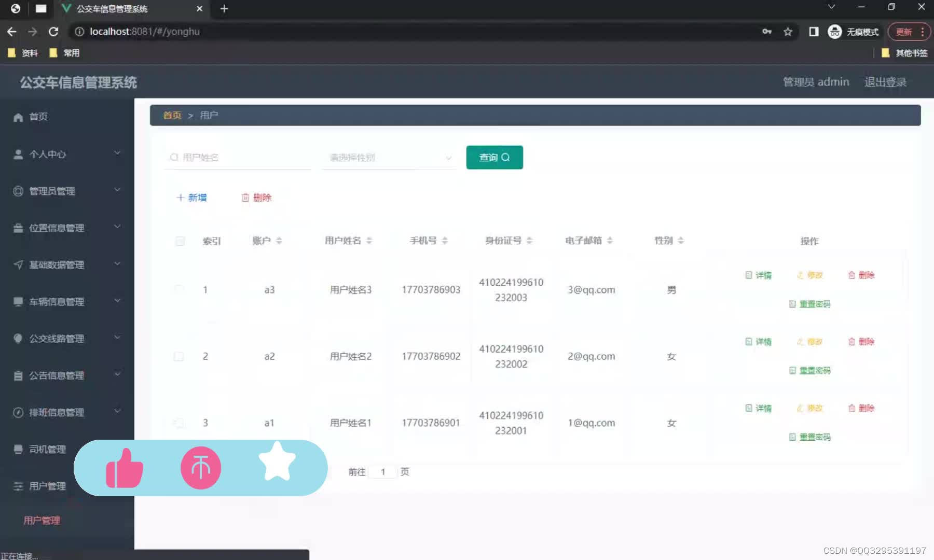Focus the 用户姓名 search field
Viewport: 934px width, 560px height.
click(239, 157)
